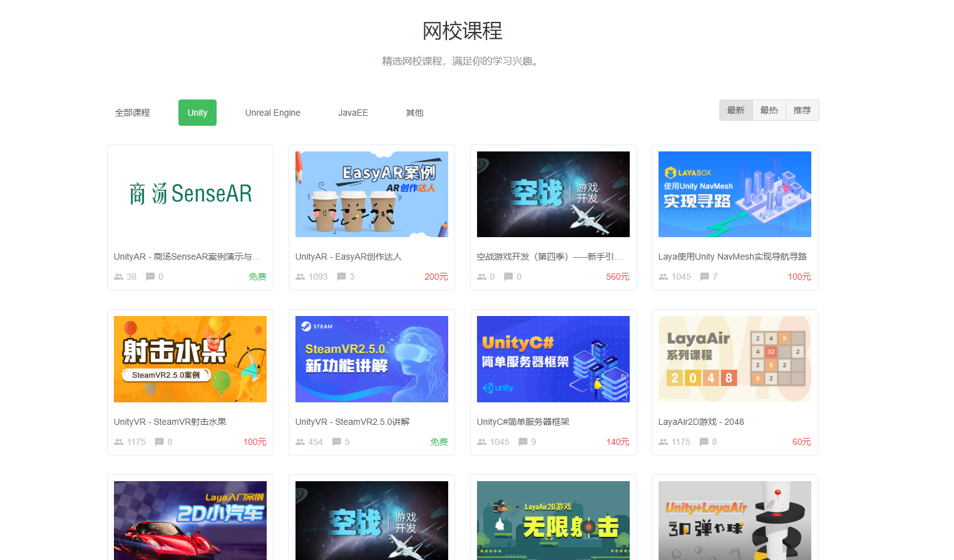Click the comments icon on NavMesh导航寻路 card

coord(704,277)
